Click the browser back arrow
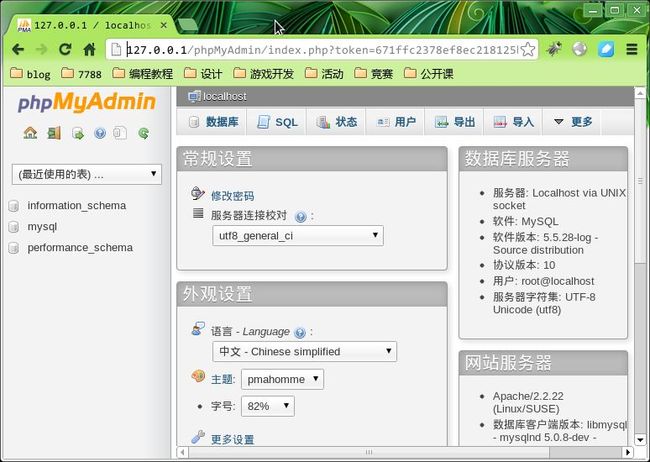The height and width of the screenshot is (462, 650). coord(18,50)
